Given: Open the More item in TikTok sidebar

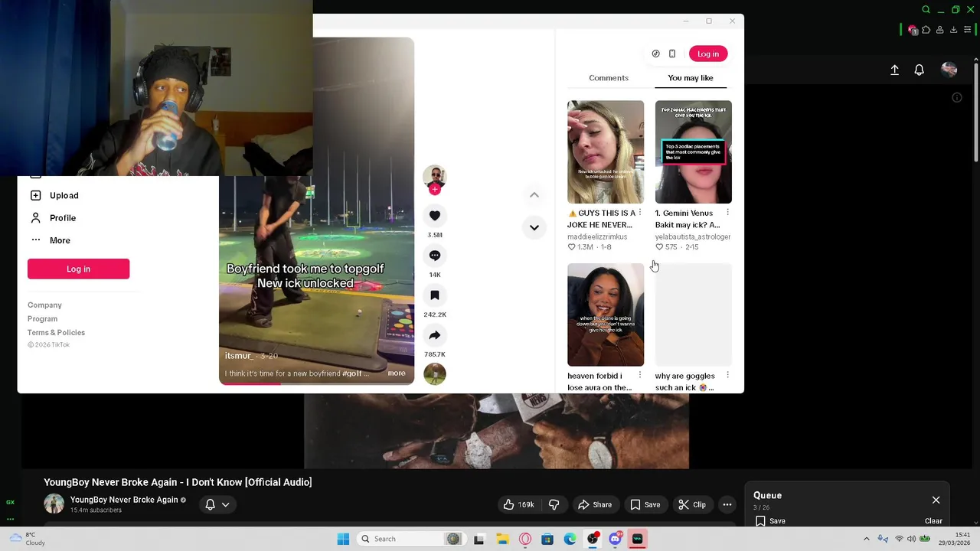Looking at the screenshot, I should tap(51, 240).
